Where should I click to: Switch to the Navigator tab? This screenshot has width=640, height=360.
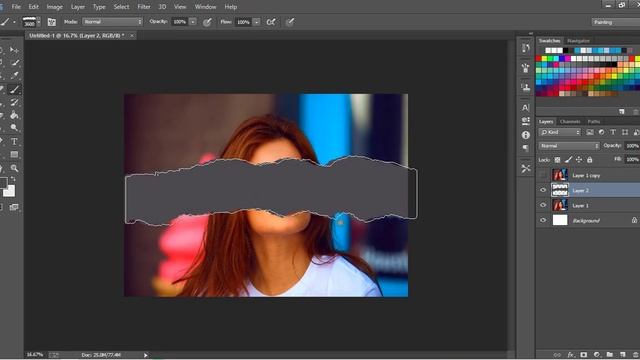click(x=578, y=41)
